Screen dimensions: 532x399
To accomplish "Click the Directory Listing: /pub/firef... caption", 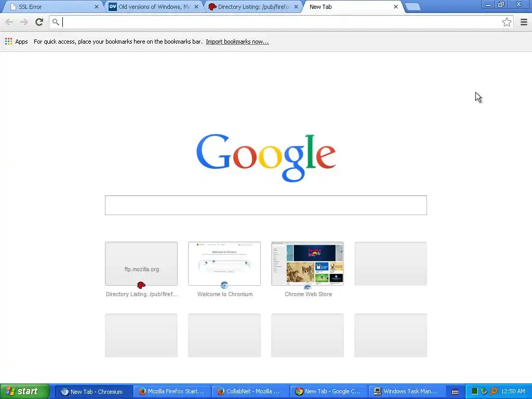I will [x=141, y=294].
